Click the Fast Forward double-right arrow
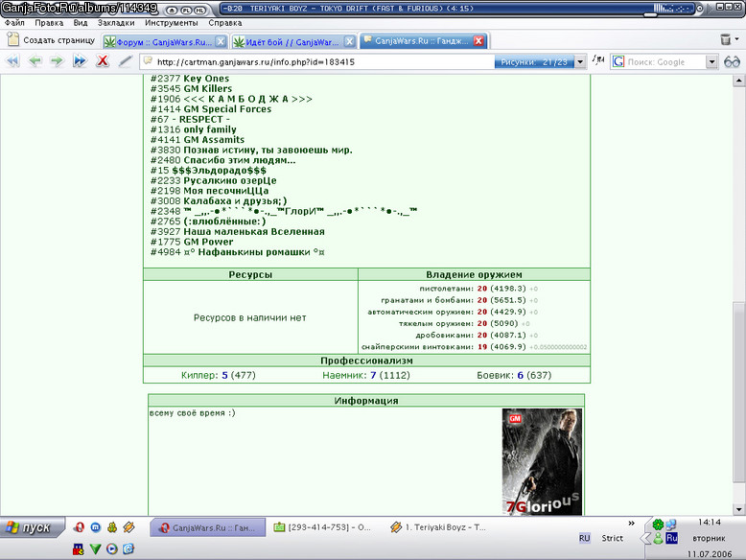This screenshot has width=746, height=560. click(80, 61)
